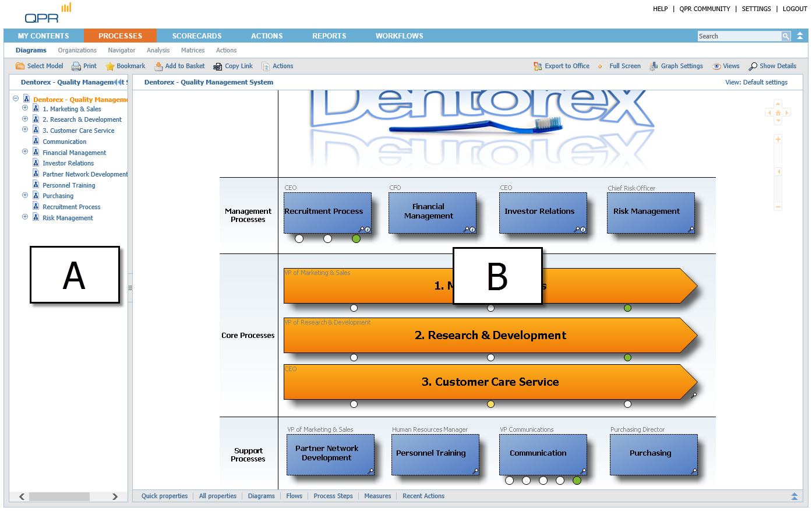Collapse the Dentorex root tree node
This screenshot has width=812, height=511.
coord(16,99)
